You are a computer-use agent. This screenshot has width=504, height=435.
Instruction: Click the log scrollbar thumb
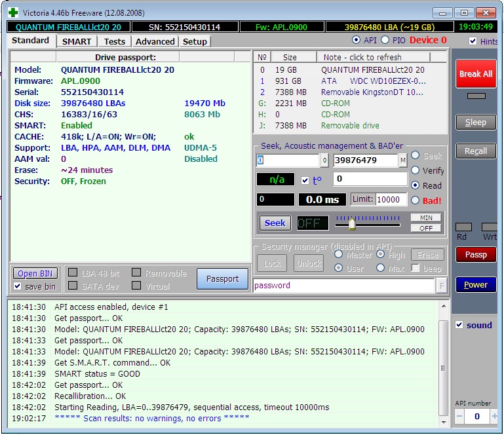pos(444,368)
